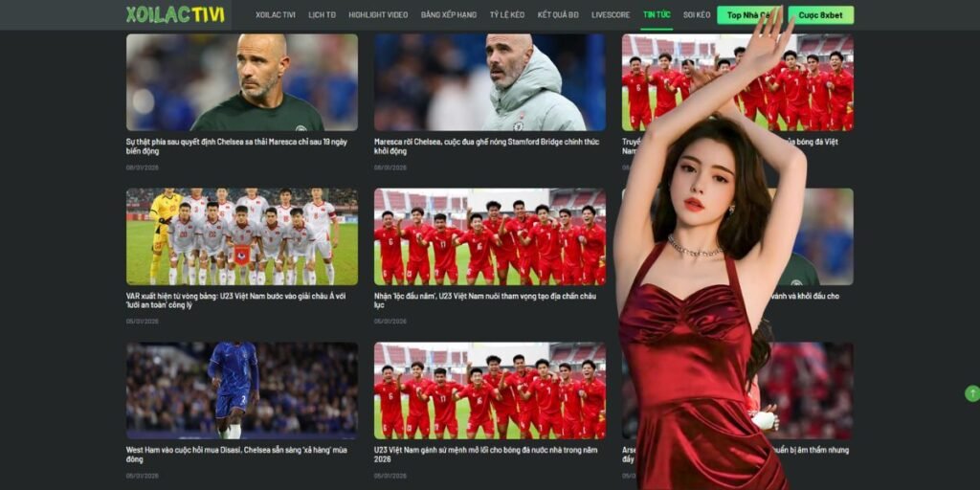
Task: Open the Lịch TĐ schedule menu
Action: (x=322, y=15)
